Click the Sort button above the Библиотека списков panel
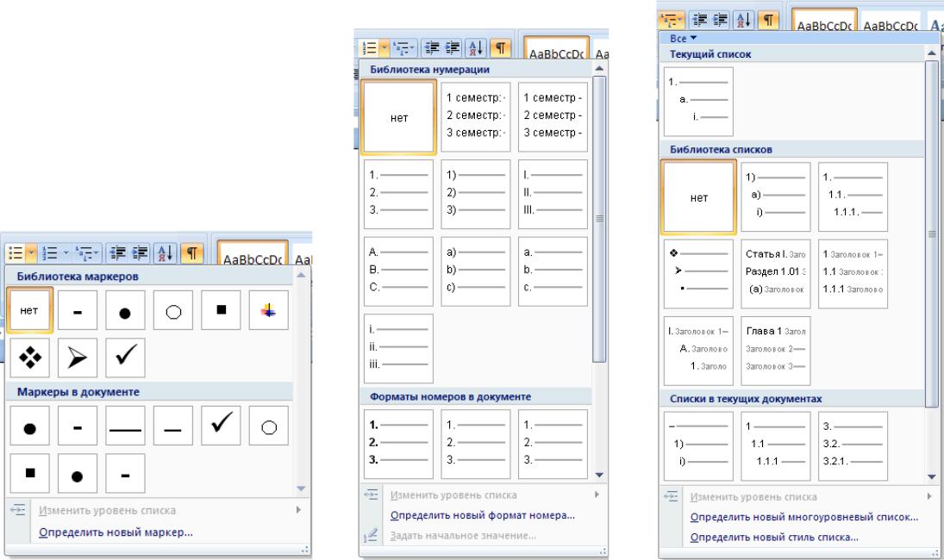Viewport: 944px width, 560px height. coord(743,20)
